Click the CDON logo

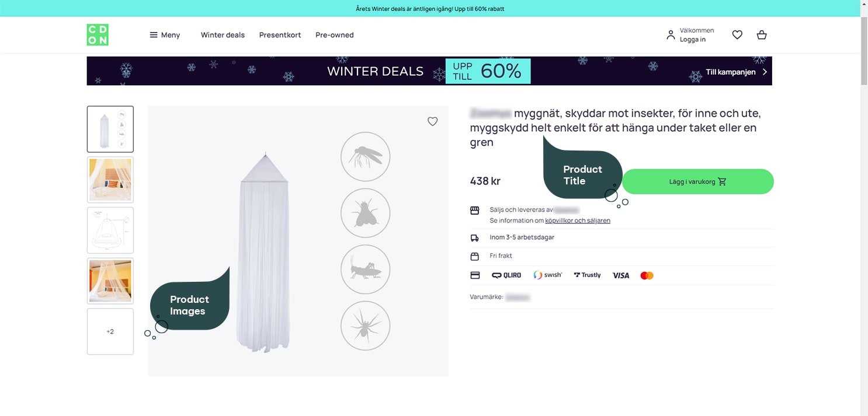tap(98, 35)
